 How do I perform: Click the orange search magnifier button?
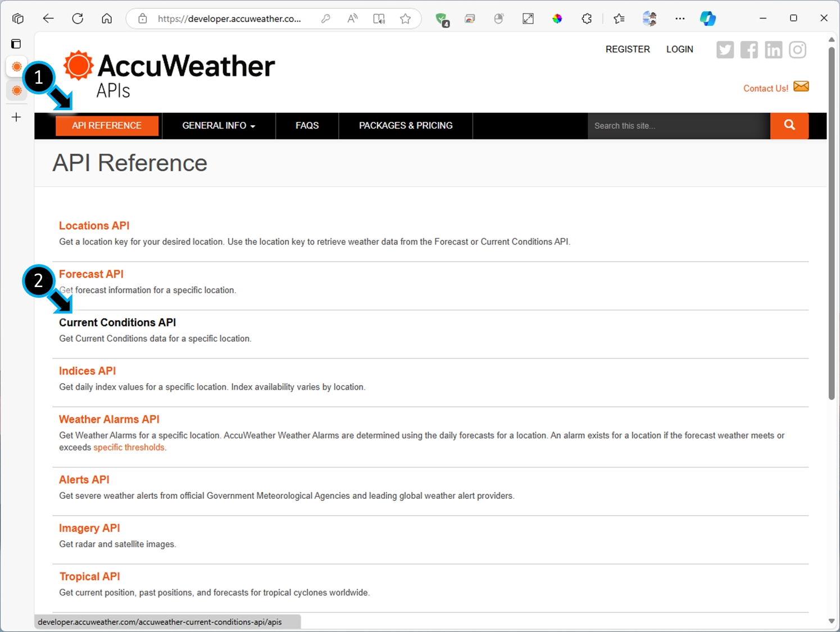click(789, 125)
